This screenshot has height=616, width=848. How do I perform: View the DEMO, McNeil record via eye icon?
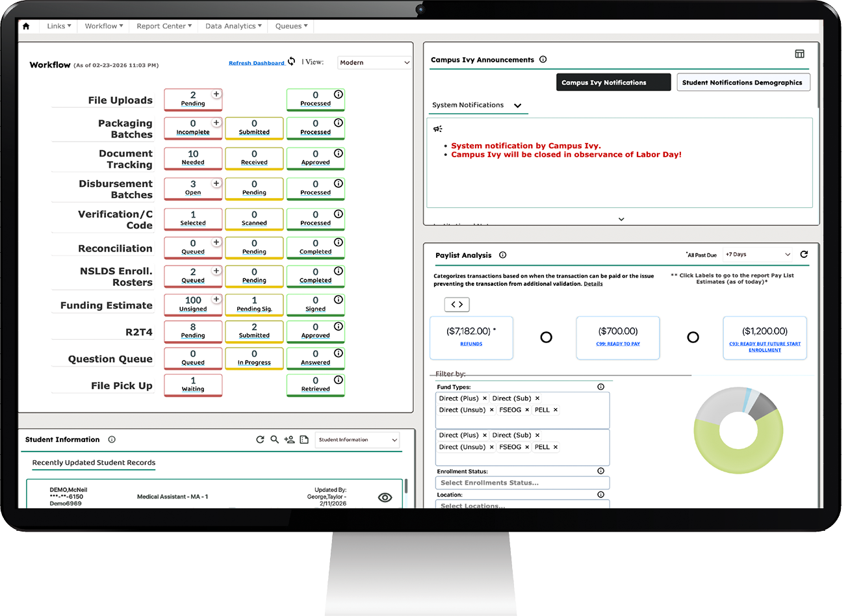pos(385,497)
